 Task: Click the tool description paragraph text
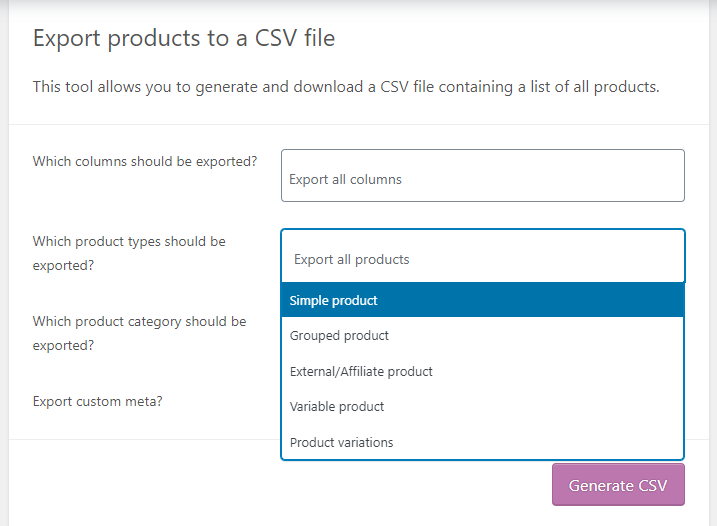coord(346,87)
